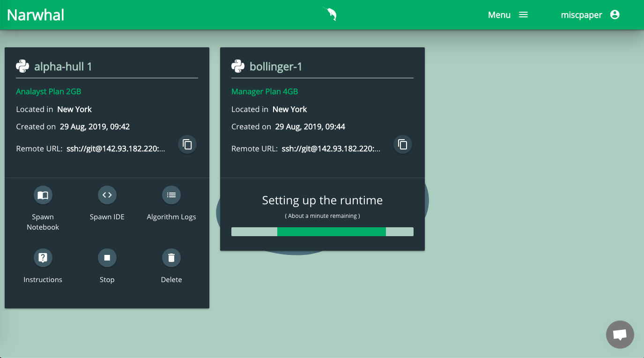
Task: Click the Narwhal logo icon in header
Action: (x=331, y=14)
